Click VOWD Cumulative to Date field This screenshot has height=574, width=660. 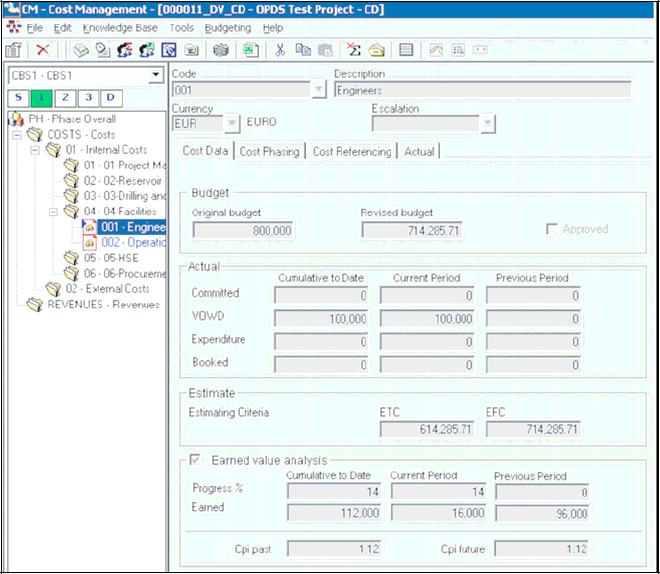321,319
